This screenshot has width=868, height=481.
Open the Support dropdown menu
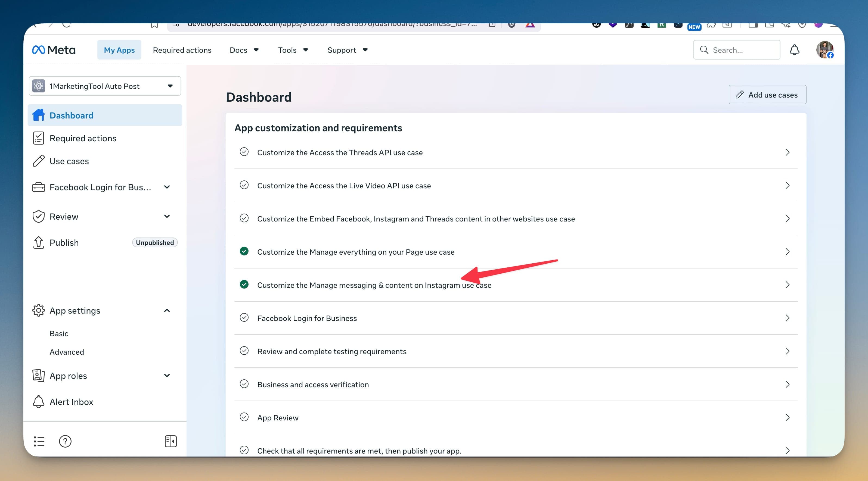348,50
